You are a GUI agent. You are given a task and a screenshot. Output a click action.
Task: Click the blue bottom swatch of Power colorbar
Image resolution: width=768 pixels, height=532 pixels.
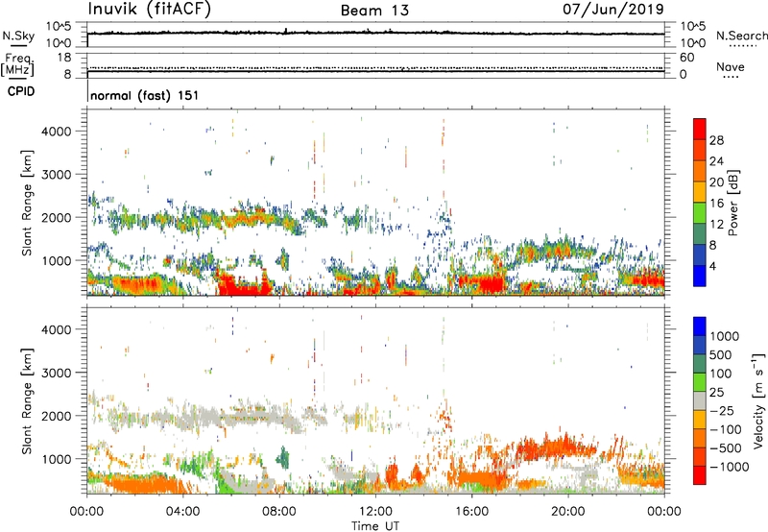(700, 276)
